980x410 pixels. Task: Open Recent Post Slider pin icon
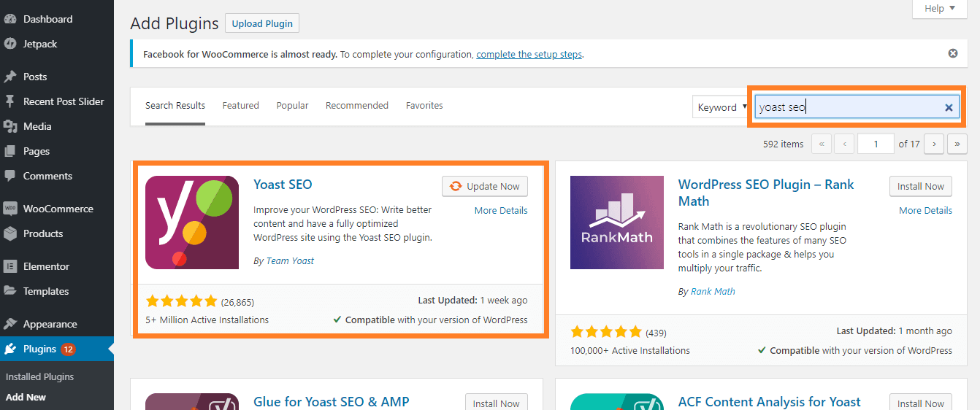tap(10, 101)
